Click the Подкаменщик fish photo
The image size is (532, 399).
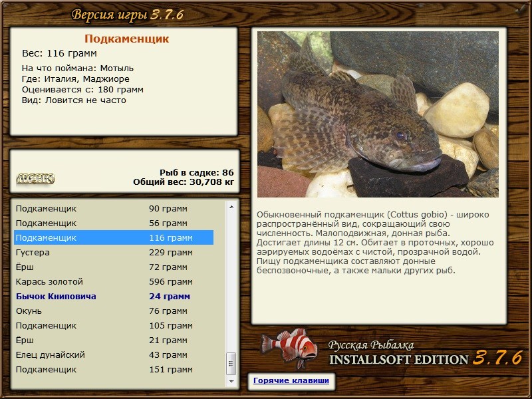(378, 114)
